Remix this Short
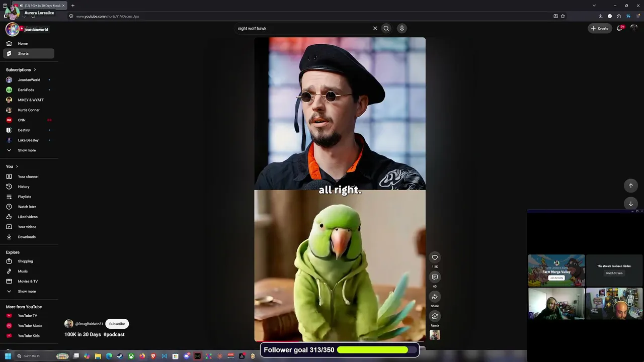Viewport: 644px width, 362px height. click(435, 316)
